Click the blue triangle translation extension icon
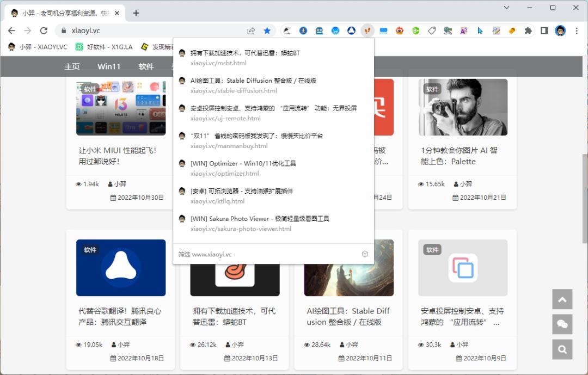Image resolution: width=588 pixels, height=375 pixels. pyautogui.click(x=351, y=30)
